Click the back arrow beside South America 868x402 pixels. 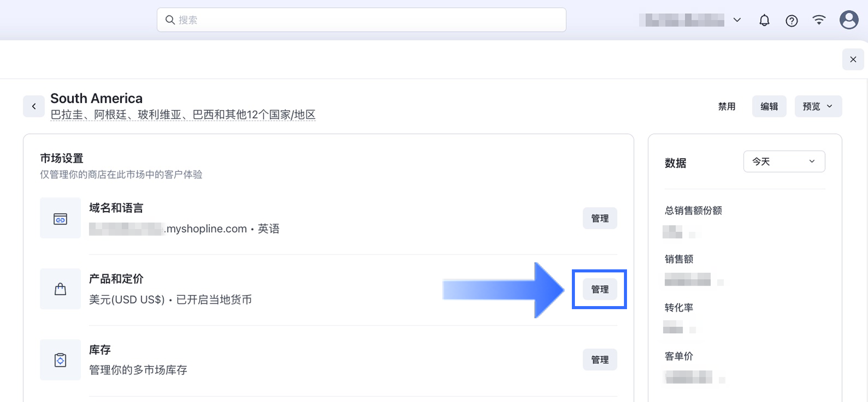point(34,106)
